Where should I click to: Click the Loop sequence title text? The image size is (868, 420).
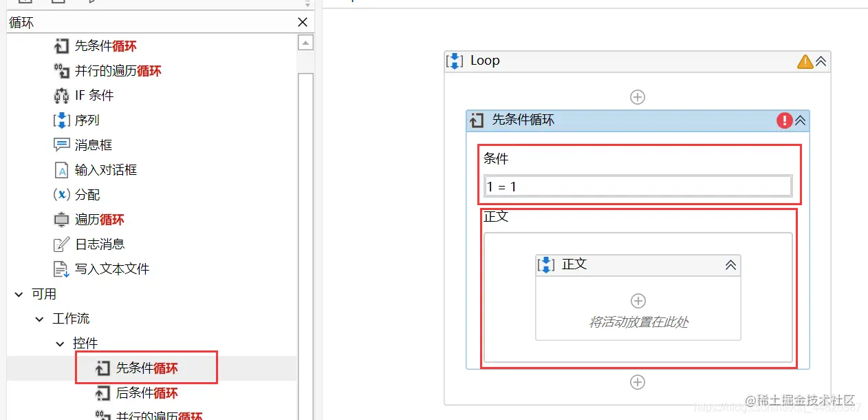point(485,61)
